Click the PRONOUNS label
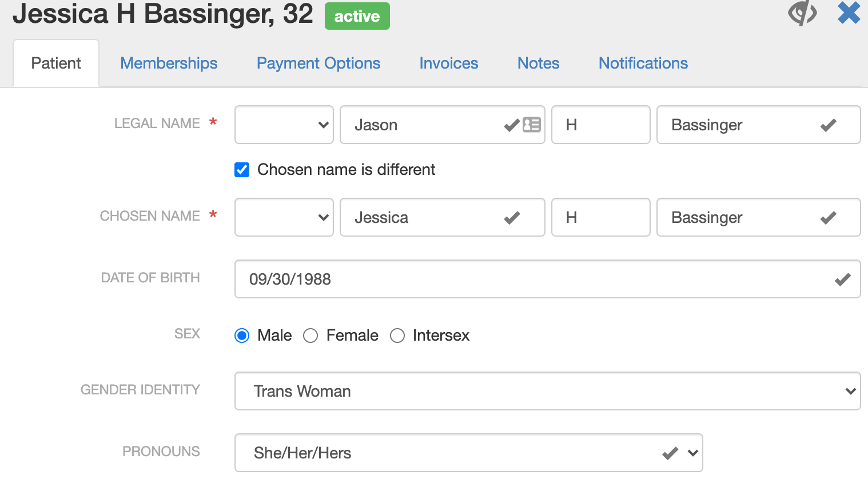The image size is (868, 487). (x=161, y=452)
